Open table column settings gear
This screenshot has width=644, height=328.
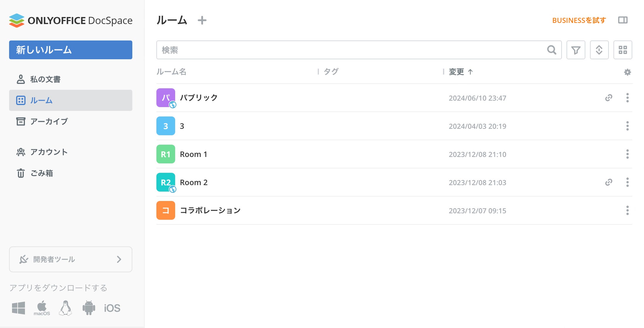click(627, 72)
